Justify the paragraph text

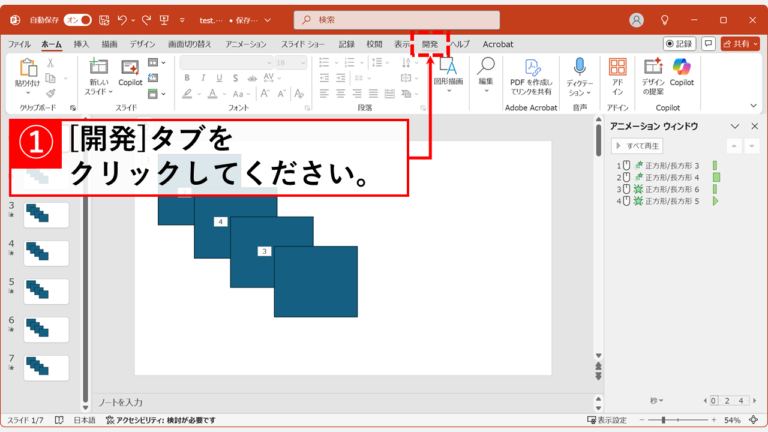pyautogui.click(x=373, y=94)
